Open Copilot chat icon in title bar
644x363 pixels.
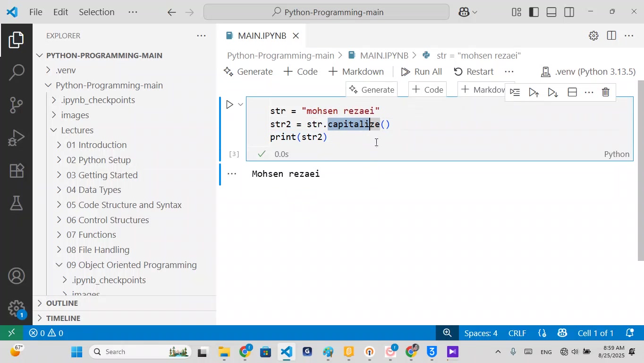464,12
